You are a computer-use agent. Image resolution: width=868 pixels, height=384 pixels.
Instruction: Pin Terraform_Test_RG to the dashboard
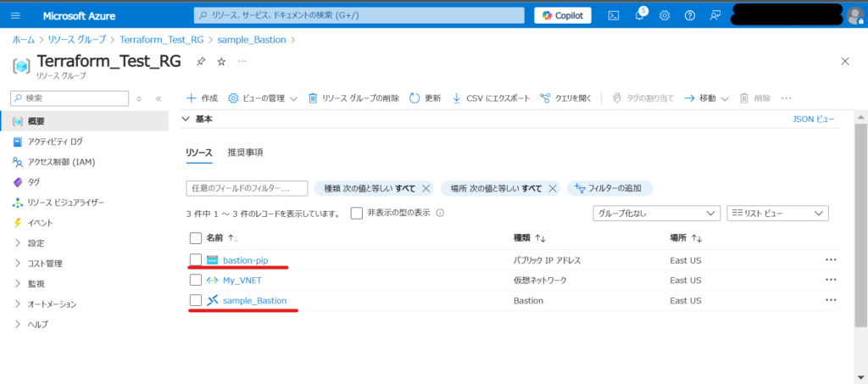pos(201,62)
